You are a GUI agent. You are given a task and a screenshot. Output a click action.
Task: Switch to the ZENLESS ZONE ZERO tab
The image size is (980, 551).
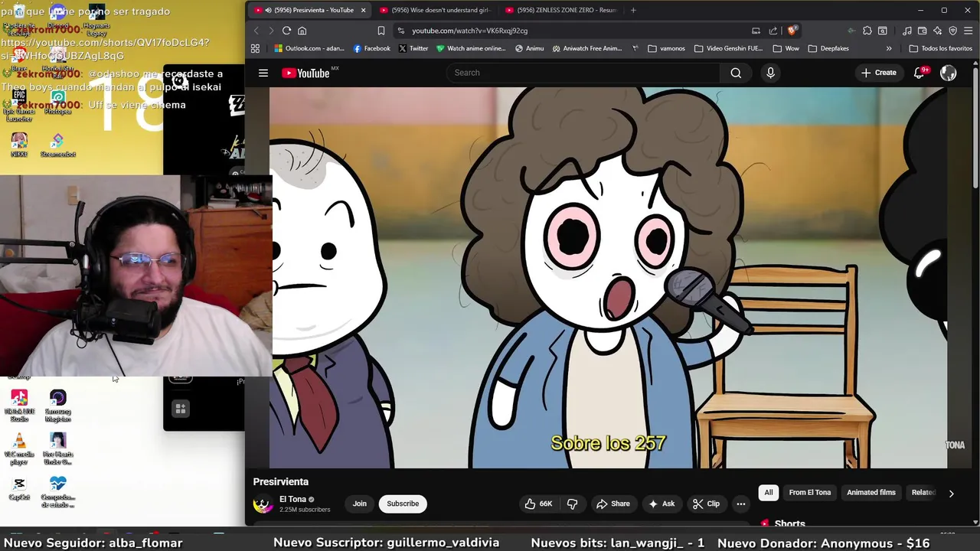coord(563,10)
